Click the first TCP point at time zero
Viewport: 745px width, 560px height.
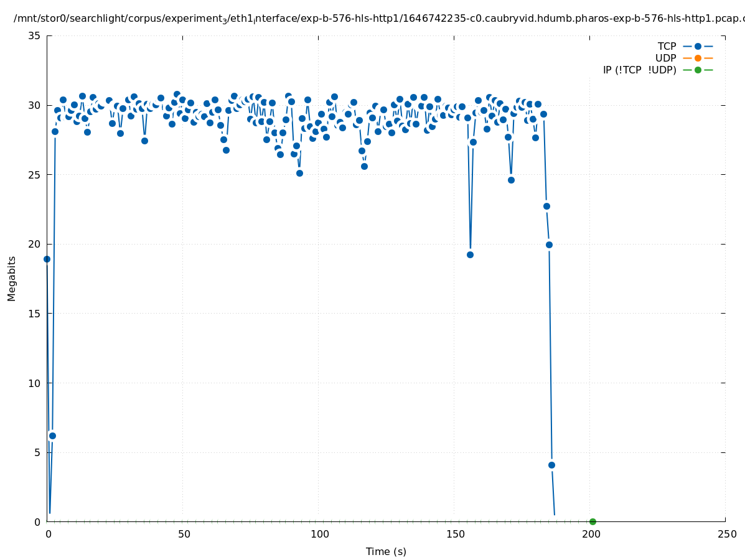[47, 259]
